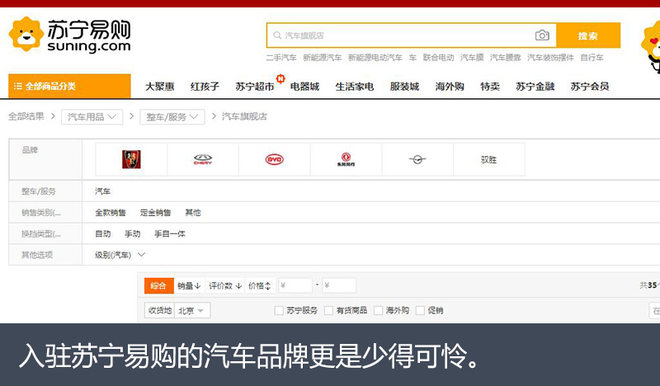Screen dimensions: 660x386
Task: Sort by 价格
Action: coord(260,286)
